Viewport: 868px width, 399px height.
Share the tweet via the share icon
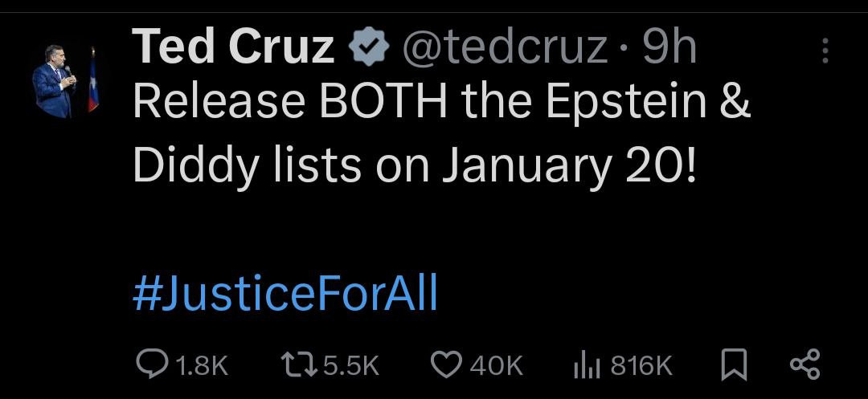805,365
